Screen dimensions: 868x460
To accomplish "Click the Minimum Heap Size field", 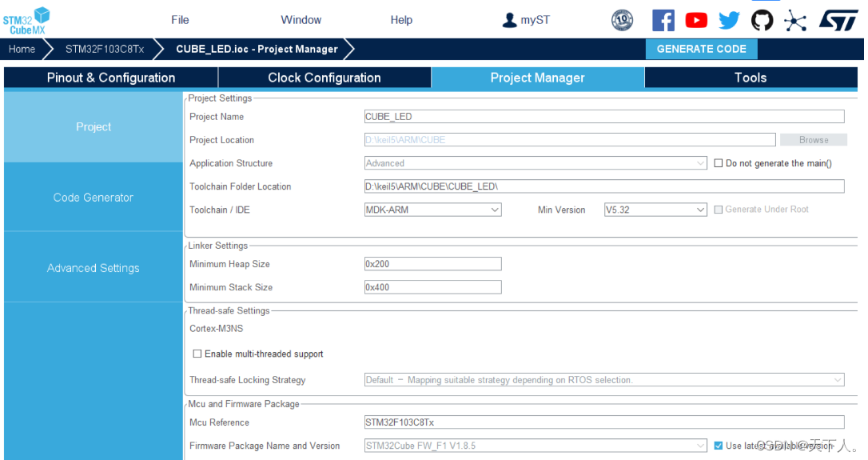I will 433,264.
